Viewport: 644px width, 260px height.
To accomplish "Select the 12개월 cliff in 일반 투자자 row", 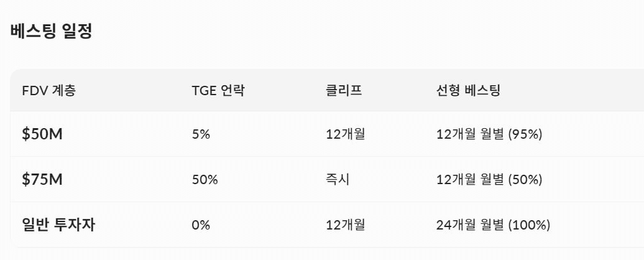I will [345, 225].
